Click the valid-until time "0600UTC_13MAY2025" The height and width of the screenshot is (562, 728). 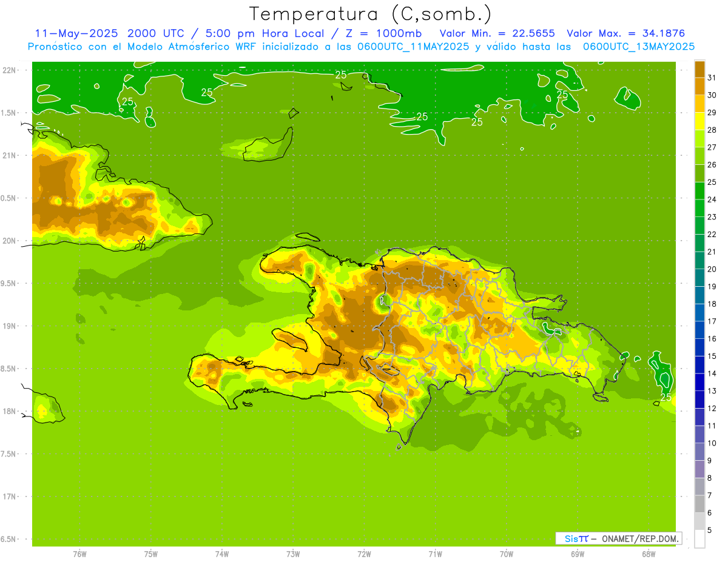[639, 47]
